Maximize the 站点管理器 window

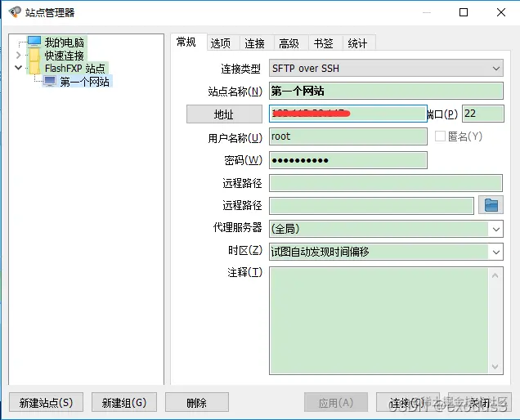click(464, 12)
